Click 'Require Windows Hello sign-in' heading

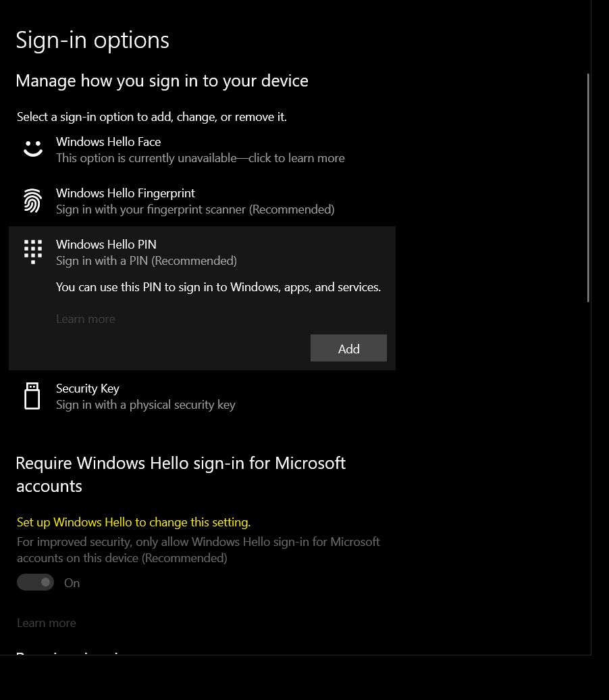pos(181,474)
